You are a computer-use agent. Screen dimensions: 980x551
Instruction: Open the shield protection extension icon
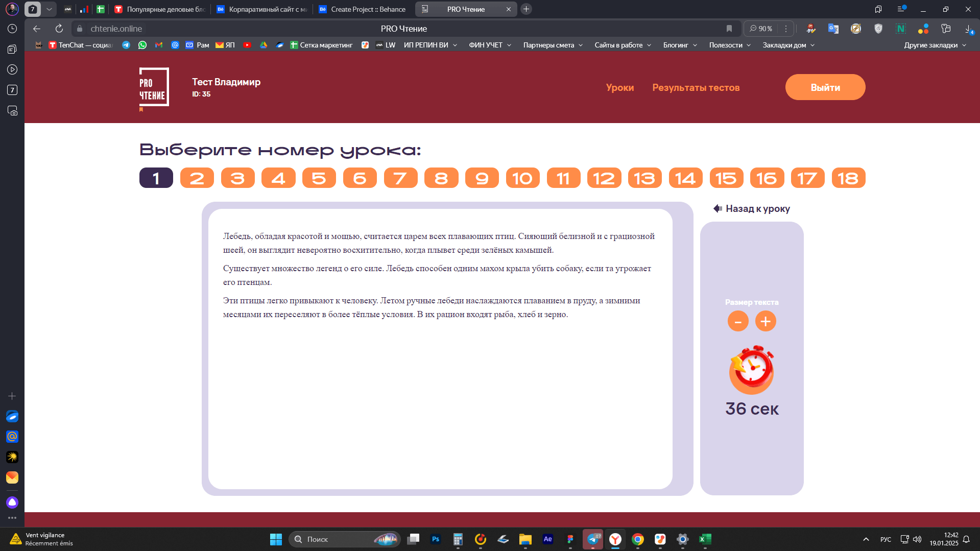[x=878, y=29]
